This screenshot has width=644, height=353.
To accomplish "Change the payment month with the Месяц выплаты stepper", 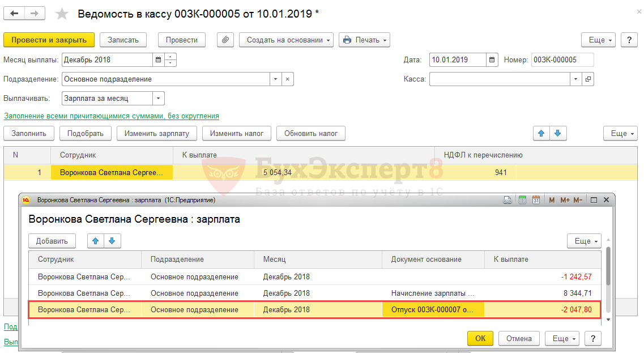I will tap(170, 60).
